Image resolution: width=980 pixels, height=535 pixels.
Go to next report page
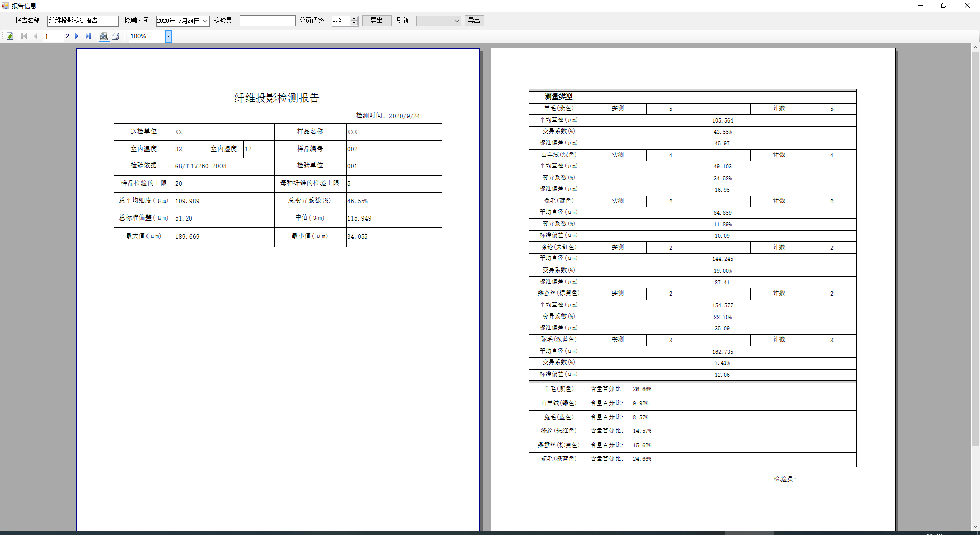(77, 36)
